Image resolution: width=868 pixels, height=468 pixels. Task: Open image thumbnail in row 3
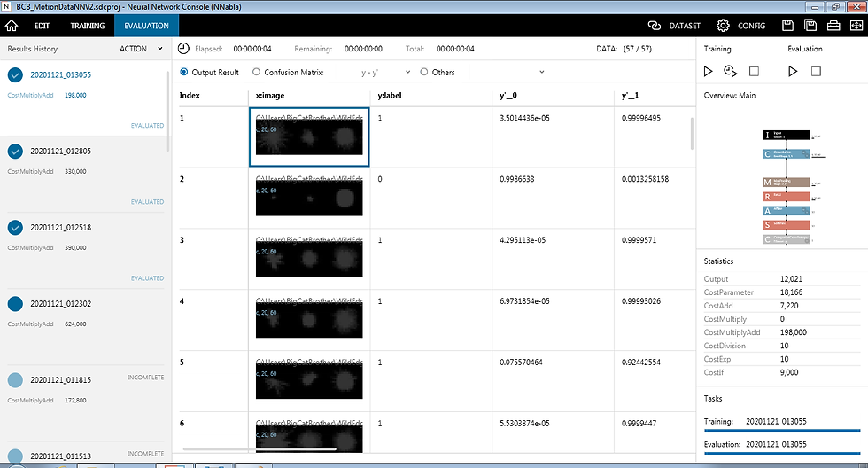click(309, 259)
